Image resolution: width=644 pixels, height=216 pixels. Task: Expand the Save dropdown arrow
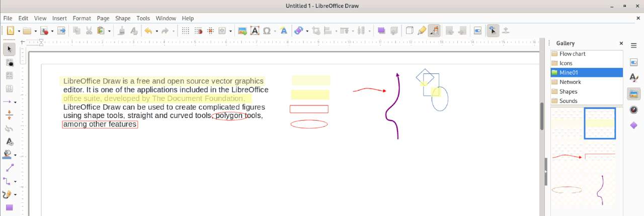[52, 31]
